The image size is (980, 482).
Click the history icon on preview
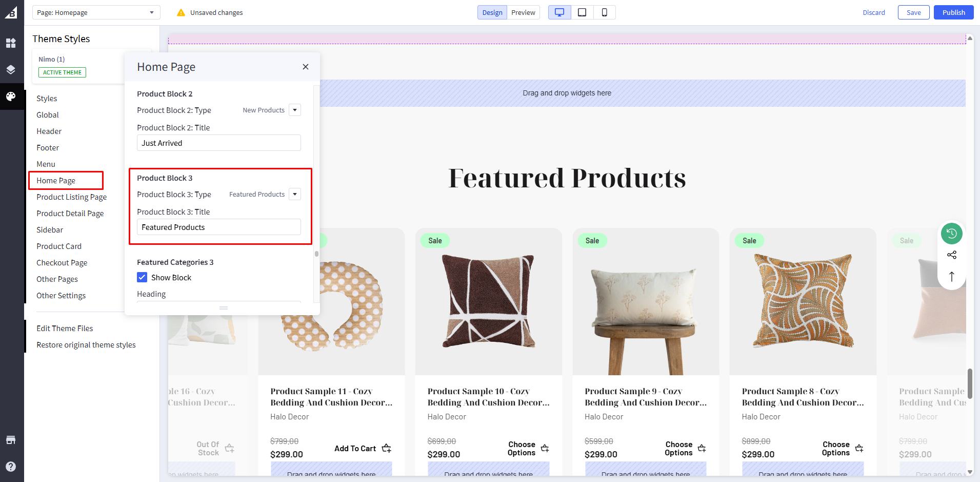(951, 234)
